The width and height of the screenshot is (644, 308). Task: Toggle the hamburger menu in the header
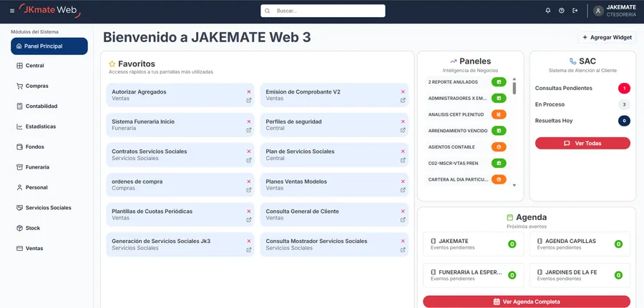(x=12, y=11)
